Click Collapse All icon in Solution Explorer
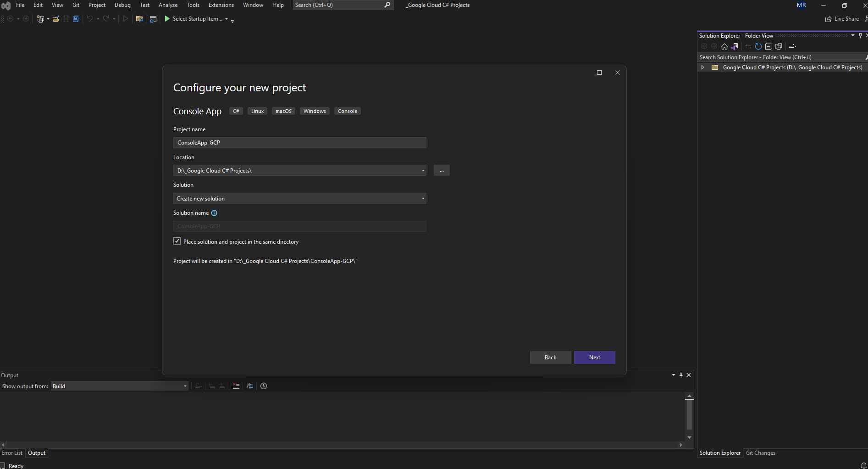Screen dimensions: 868x469 (x=768, y=46)
